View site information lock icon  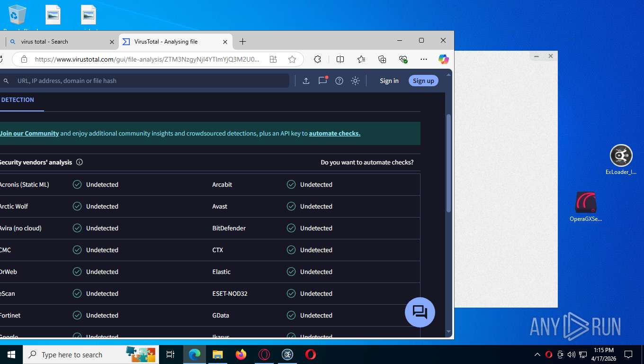[x=24, y=59]
